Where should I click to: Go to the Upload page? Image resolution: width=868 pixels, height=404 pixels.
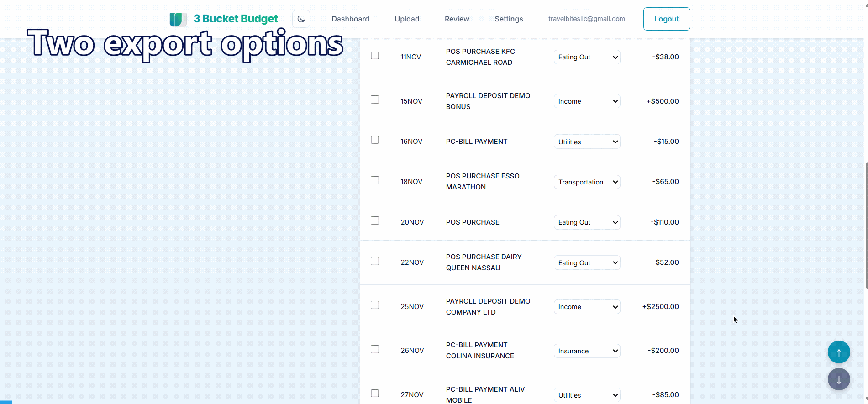click(x=407, y=19)
